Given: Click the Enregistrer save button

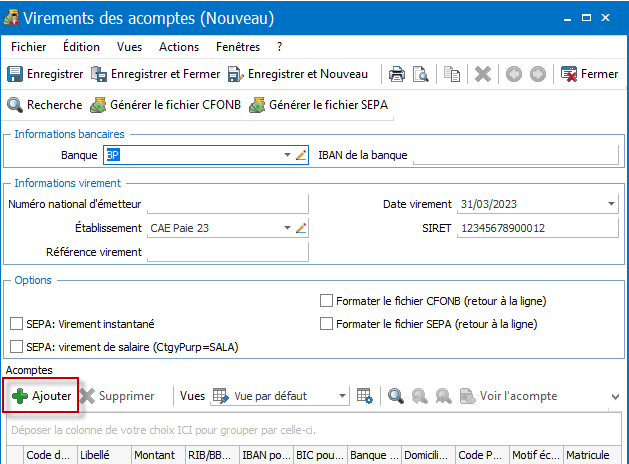Looking at the screenshot, I should (45, 74).
